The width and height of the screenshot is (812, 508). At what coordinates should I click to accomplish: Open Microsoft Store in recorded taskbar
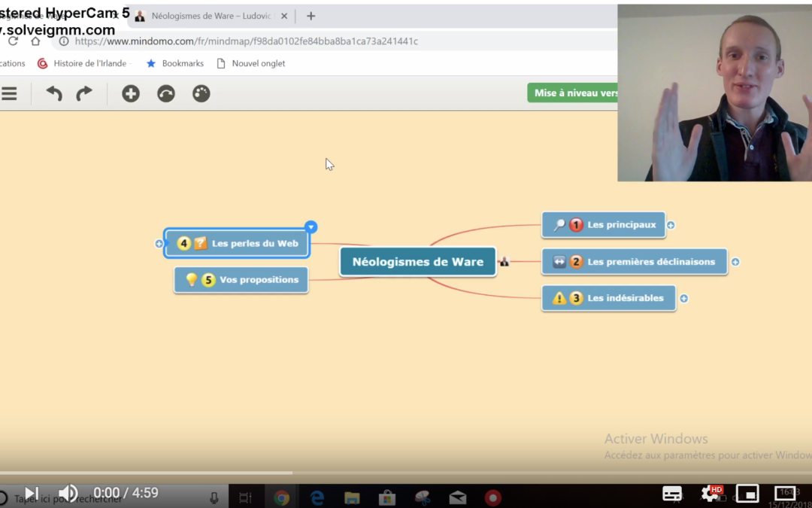387,498
